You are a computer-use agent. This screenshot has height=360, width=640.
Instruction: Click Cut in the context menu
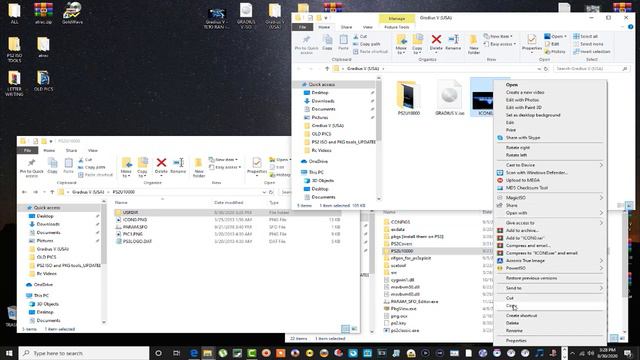point(510,298)
